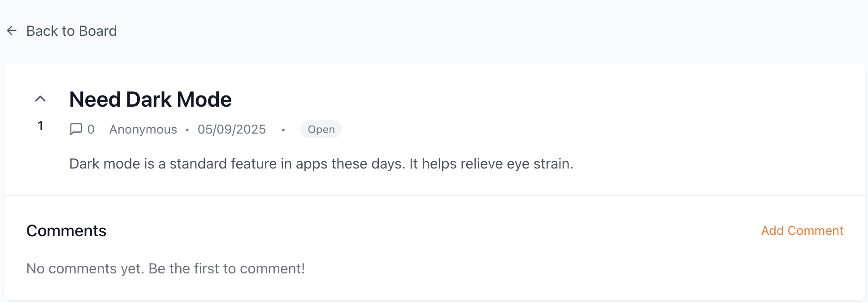Open the Add Comment link
The image size is (868, 303).
[802, 231]
